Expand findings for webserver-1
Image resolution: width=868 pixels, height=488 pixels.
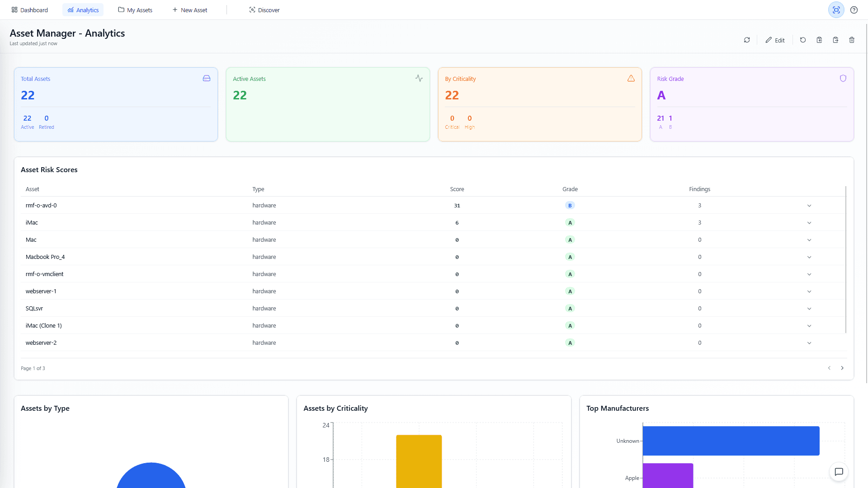coord(809,291)
